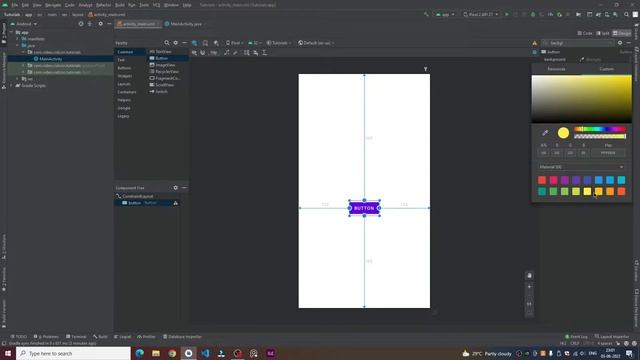Click the layout warning triangle icon

click(x=534, y=43)
